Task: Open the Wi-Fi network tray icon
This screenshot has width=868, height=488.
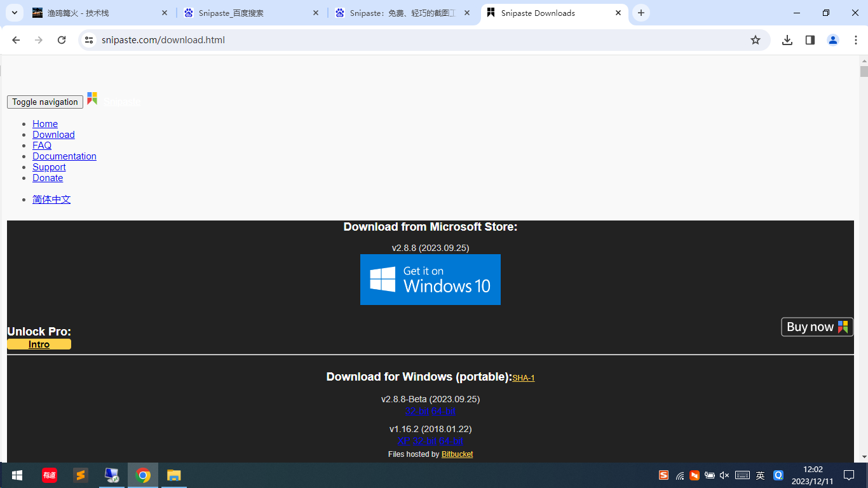Action: coord(680,475)
